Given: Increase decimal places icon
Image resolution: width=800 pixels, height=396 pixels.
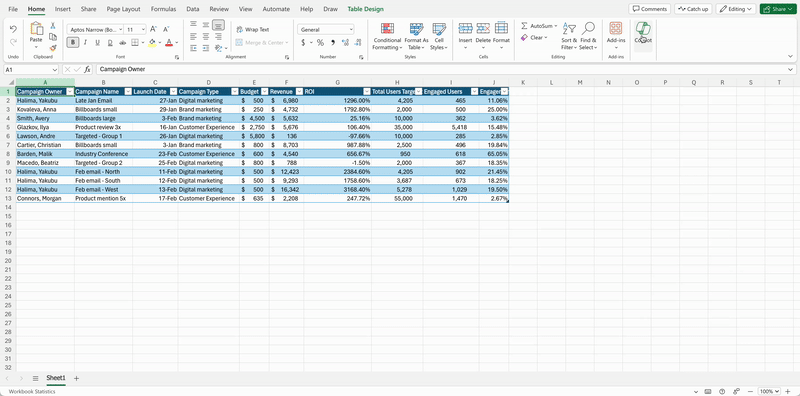Looking at the screenshot, I should point(345,43).
